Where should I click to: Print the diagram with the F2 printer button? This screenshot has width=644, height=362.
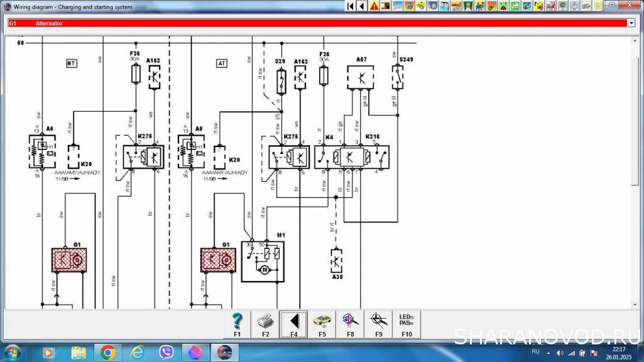click(265, 324)
